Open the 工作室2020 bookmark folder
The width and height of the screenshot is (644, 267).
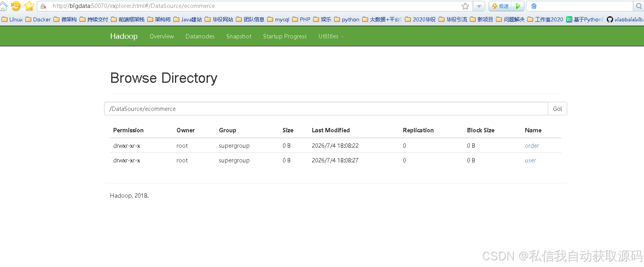pos(545,19)
